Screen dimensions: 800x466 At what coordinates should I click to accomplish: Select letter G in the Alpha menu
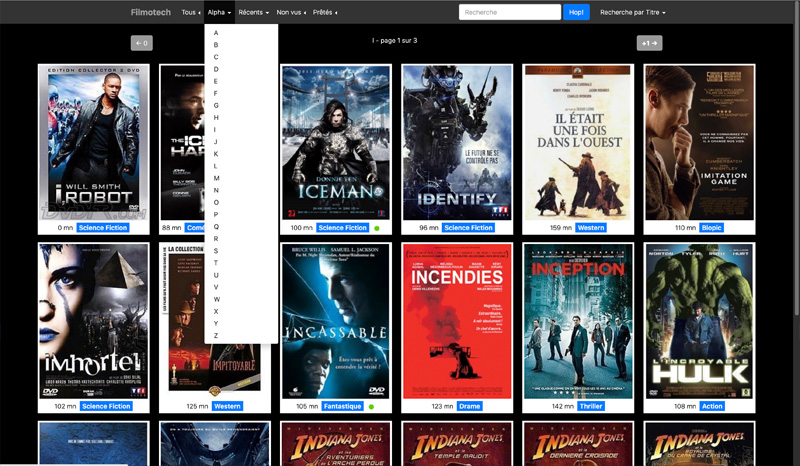pyautogui.click(x=241, y=106)
